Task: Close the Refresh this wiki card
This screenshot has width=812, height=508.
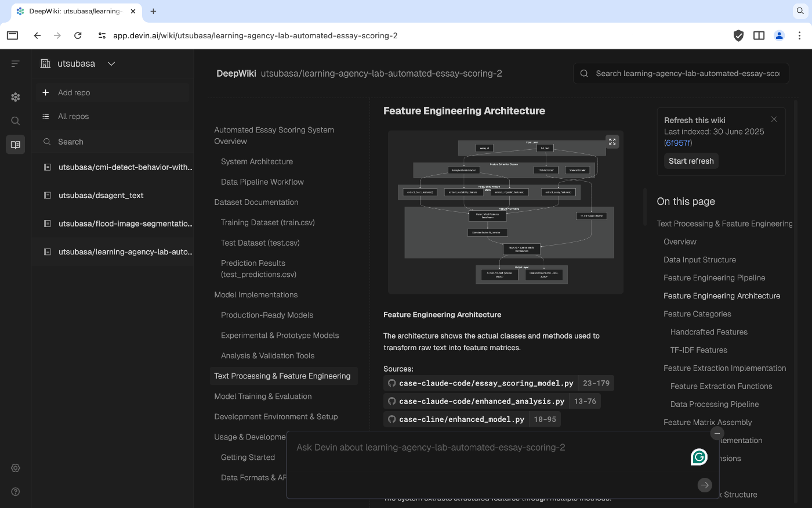Action: (774, 119)
